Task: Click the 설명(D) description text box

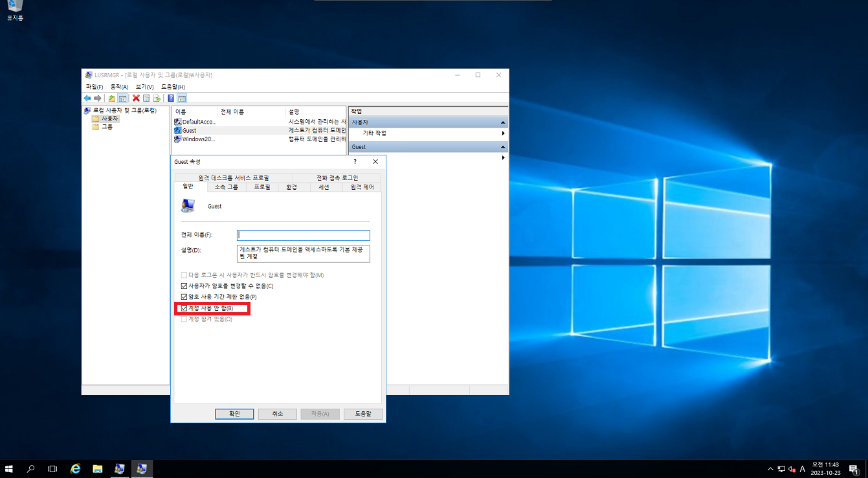Action: pos(304,253)
